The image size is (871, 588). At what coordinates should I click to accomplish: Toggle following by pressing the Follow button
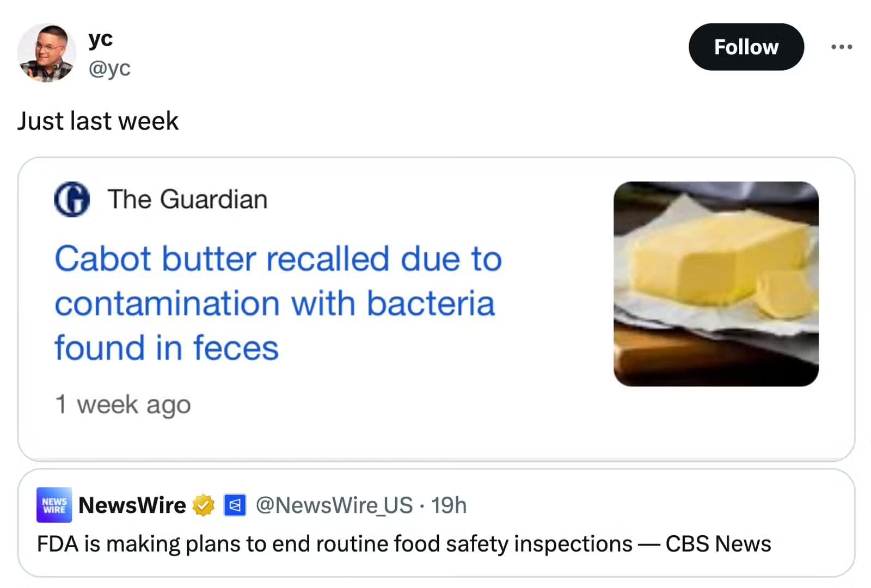pos(746,47)
